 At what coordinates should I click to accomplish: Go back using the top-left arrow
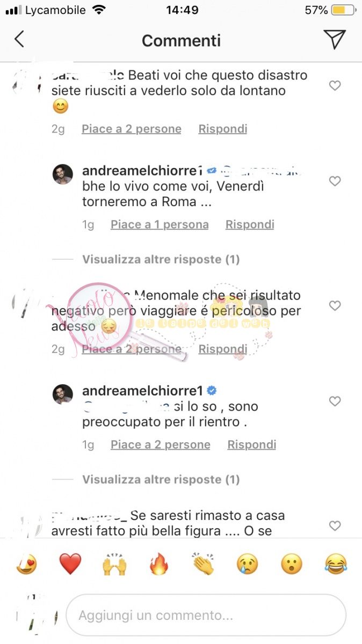[x=19, y=39]
